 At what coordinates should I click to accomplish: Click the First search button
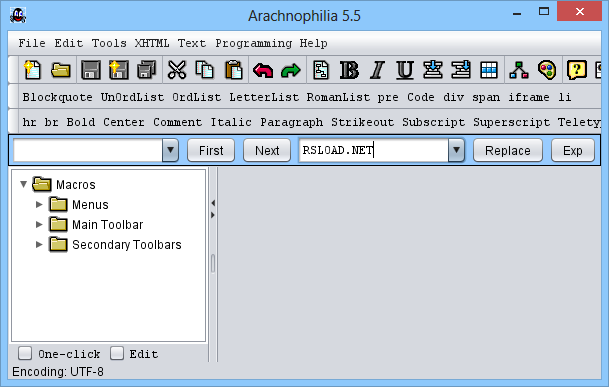[211, 150]
